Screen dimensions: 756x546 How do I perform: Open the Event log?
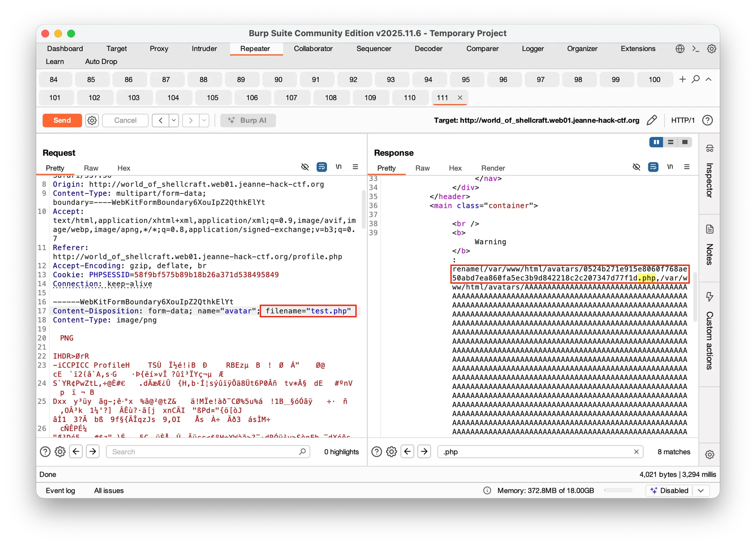click(60, 491)
